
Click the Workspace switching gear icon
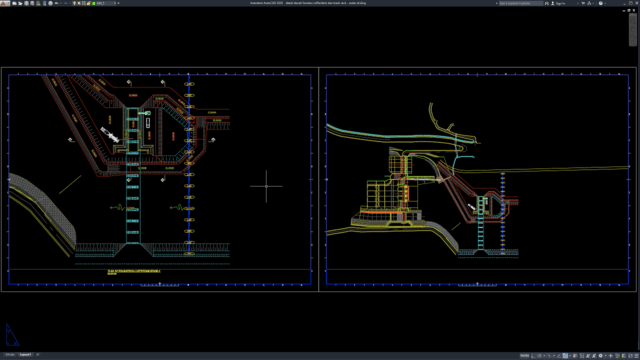[x=600, y=356]
